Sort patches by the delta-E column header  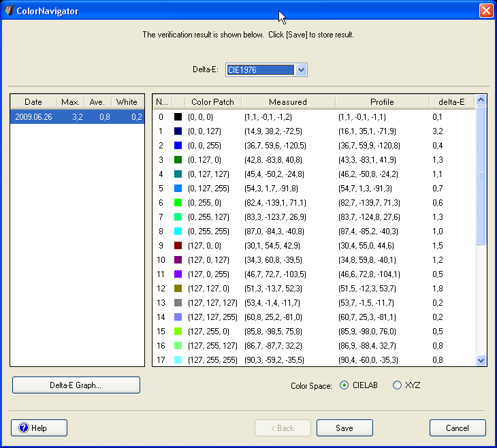tap(451, 102)
